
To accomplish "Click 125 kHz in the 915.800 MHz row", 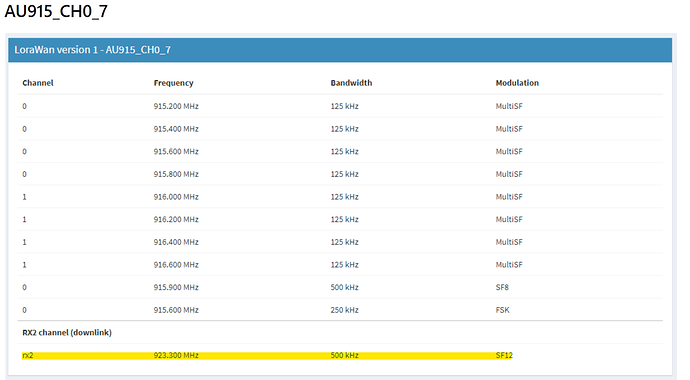I will tap(345, 174).
